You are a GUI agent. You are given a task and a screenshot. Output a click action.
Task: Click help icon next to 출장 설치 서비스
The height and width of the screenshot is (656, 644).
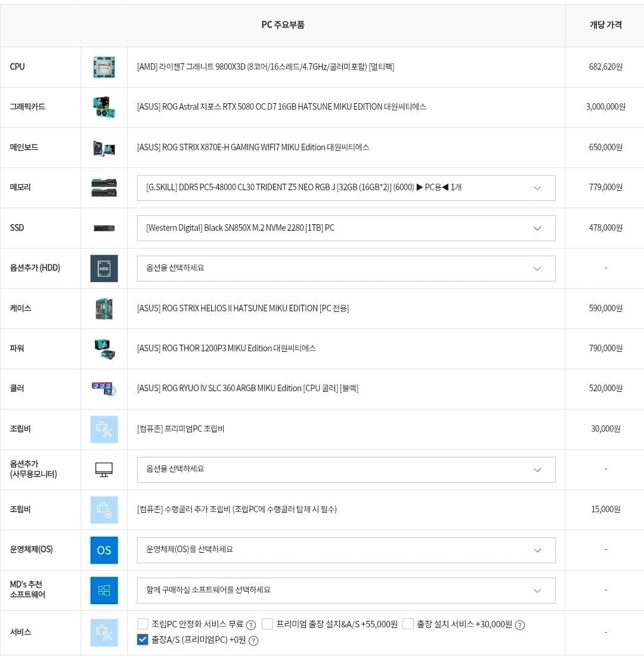[519, 625]
